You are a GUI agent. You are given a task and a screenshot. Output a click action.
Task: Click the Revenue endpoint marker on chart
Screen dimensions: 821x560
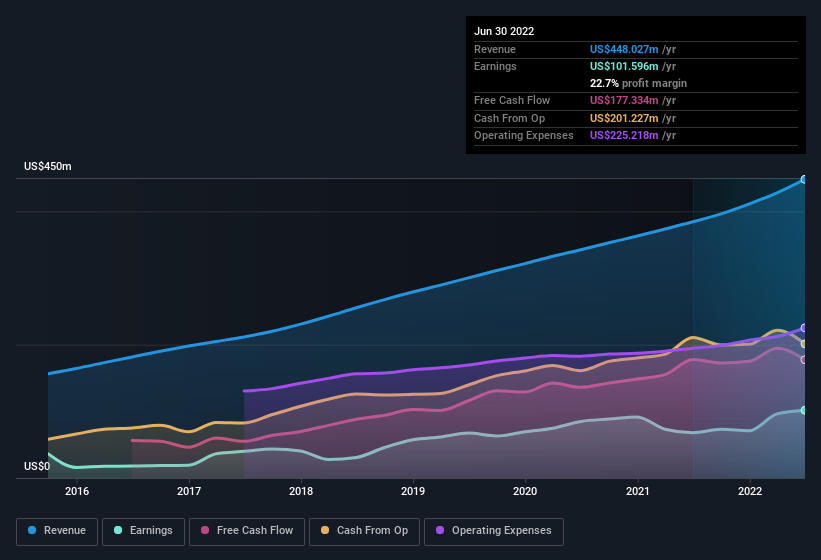pos(804,180)
